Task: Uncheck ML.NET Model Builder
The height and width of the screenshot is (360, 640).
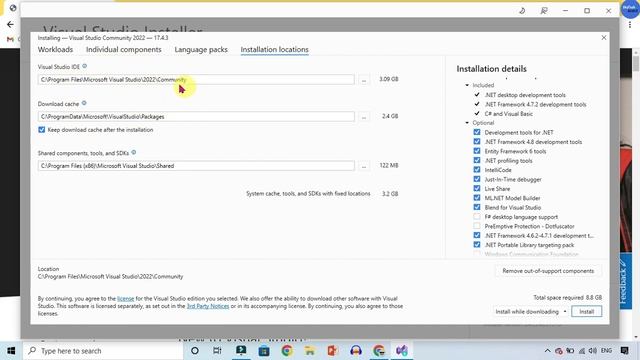Action: [477, 198]
